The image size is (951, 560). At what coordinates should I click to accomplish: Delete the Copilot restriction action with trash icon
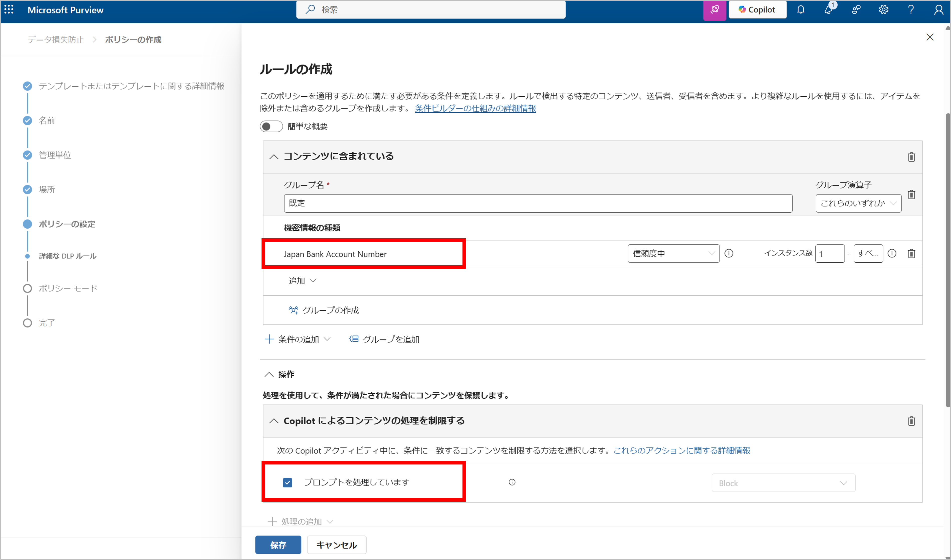pos(911,421)
